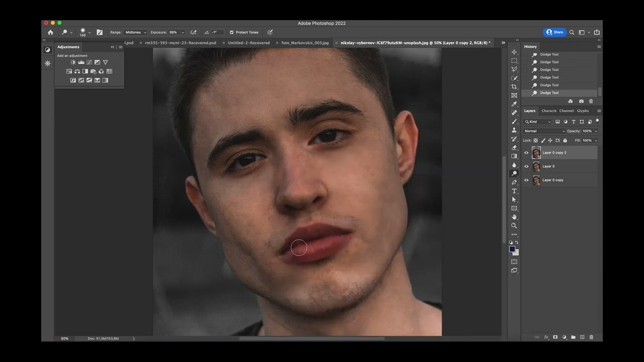Select the Brush tool

[x=514, y=122]
